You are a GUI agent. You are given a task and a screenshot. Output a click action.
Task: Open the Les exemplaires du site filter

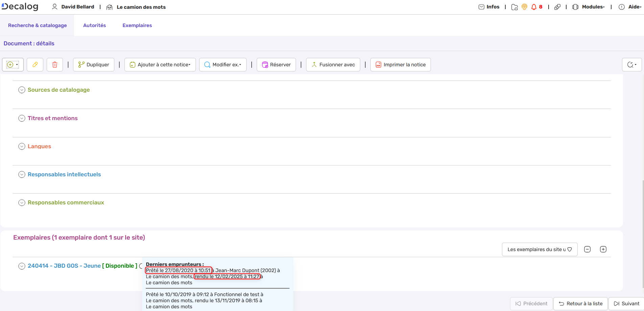tap(539, 249)
